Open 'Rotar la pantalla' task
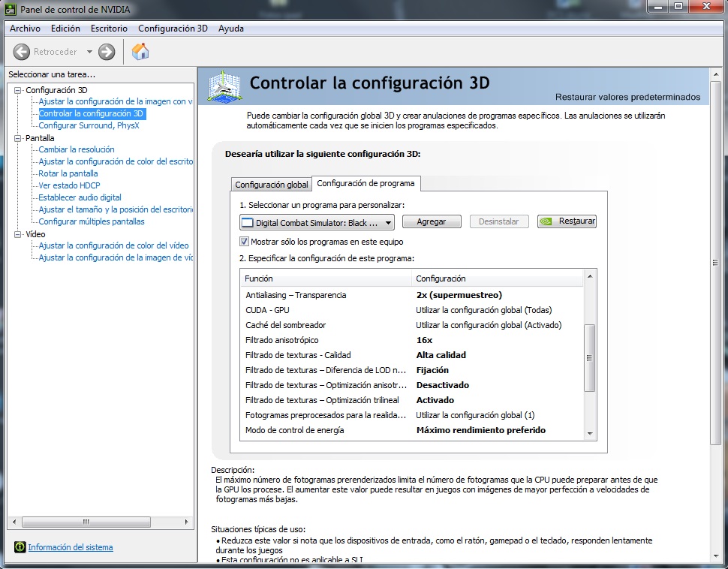This screenshot has height=569, width=728. pyautogui.click(x=68, y=173)
